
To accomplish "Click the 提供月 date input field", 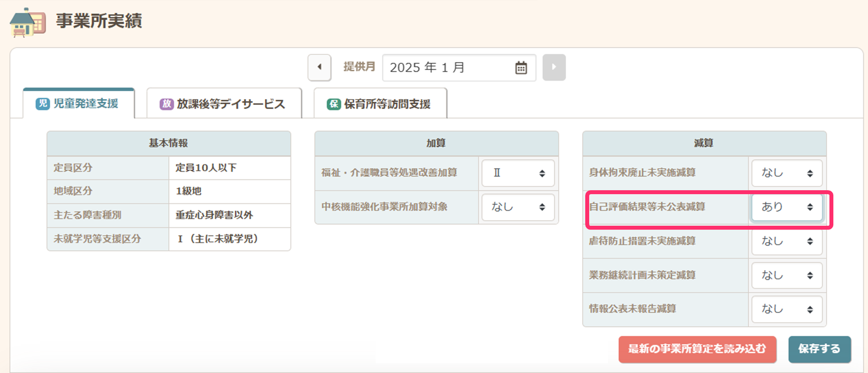I will pyautogui.click(x=447, y=68).
